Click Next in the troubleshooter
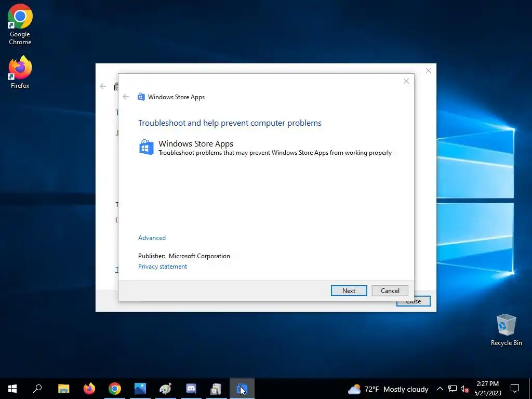The height and width of the screenshot is (399, 532). [x=349, y=291]
